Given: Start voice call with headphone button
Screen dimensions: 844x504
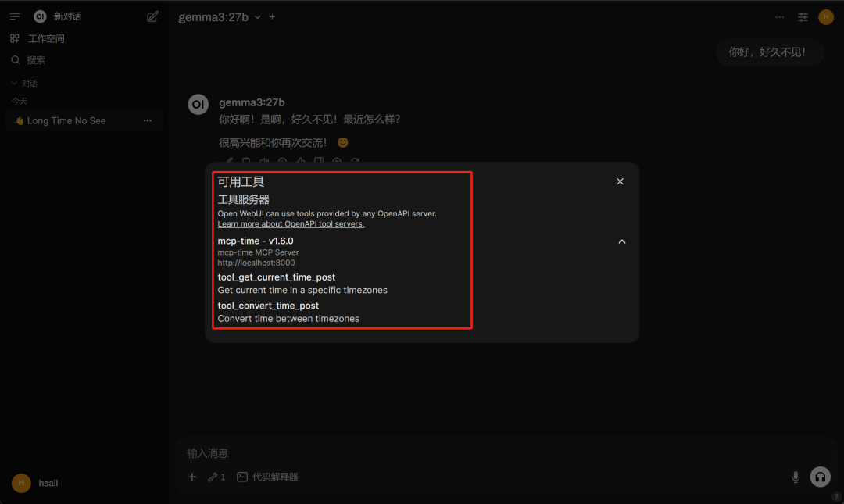Looking at the screenshot, I should (x=821, y=477).
